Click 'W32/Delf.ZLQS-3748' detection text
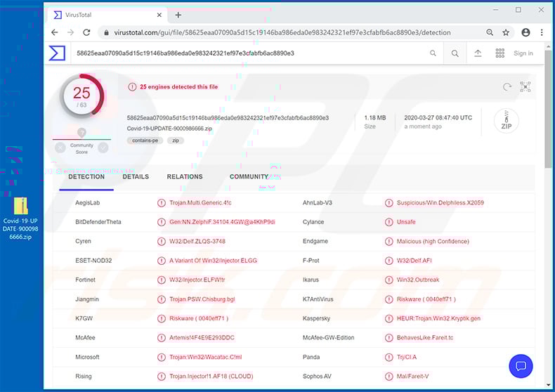The width and height of the screenshot is (555, 392). click(197, 241)
